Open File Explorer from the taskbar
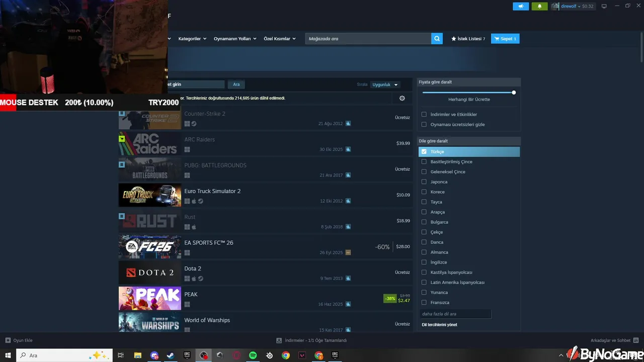This screenshot has height=362, width=644. point(137,355)
